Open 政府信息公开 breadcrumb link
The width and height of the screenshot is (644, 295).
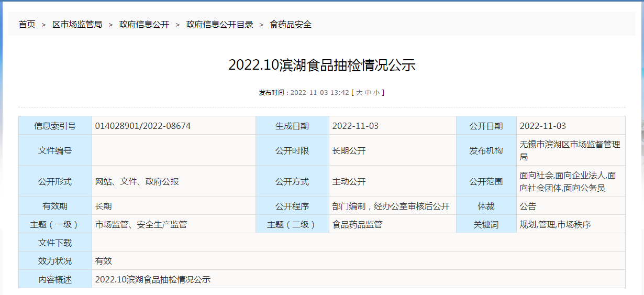pos(144,25)
